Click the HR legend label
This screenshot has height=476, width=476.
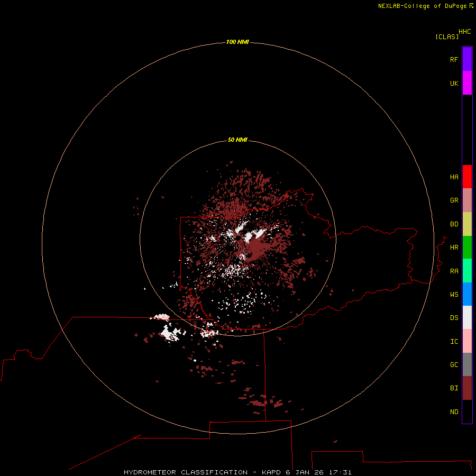point(454,248)
